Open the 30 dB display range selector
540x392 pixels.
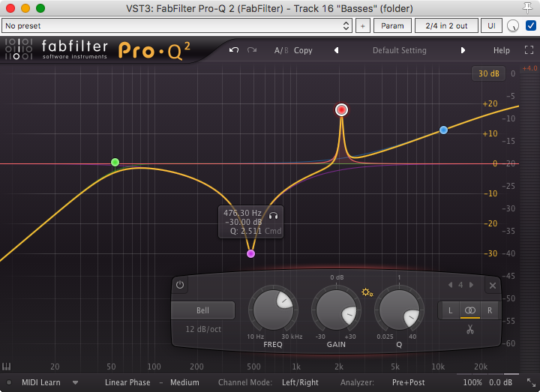[x=488, y=73]
